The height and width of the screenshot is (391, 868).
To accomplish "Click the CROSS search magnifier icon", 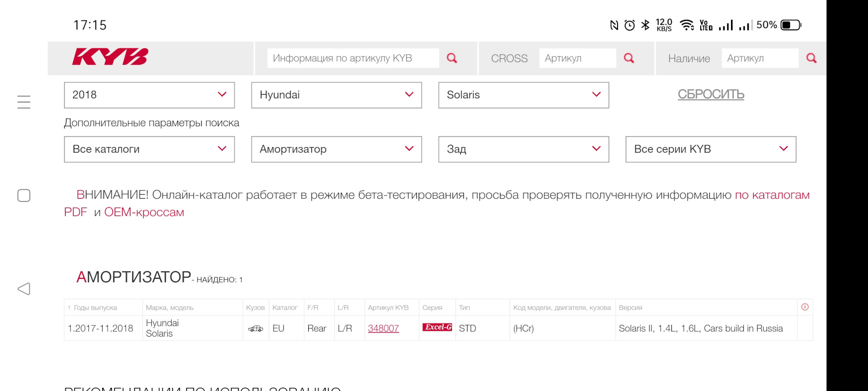I will (629, 58).
